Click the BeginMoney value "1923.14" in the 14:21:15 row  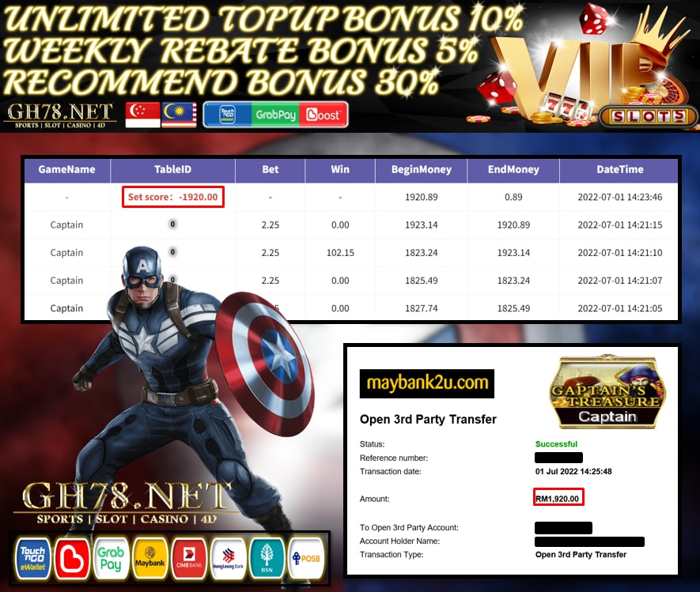pyautogui.click(x=421, y=224)
